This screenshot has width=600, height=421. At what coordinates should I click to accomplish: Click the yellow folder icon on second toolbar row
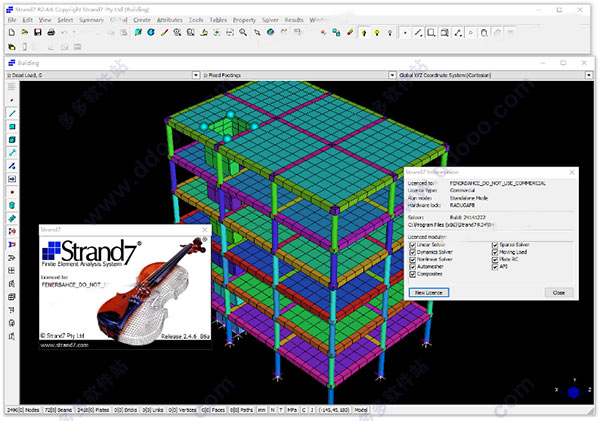tap(12, 47)
